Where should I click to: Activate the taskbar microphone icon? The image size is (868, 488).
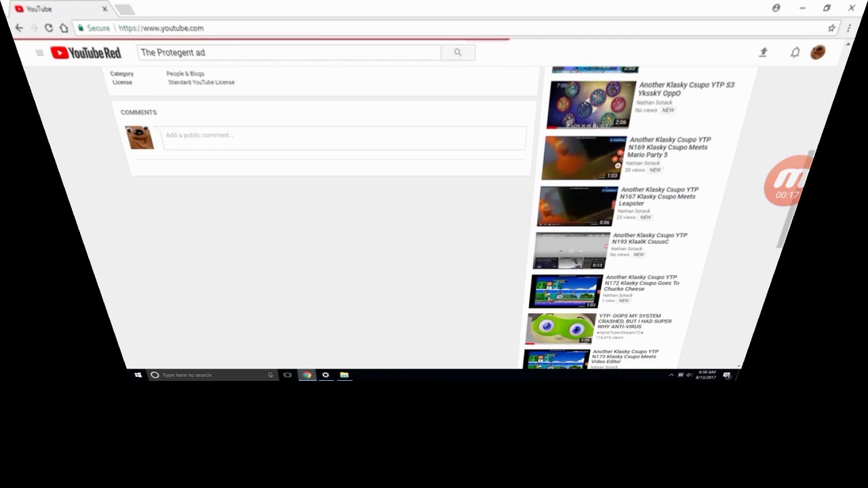(x=271, y=375)
